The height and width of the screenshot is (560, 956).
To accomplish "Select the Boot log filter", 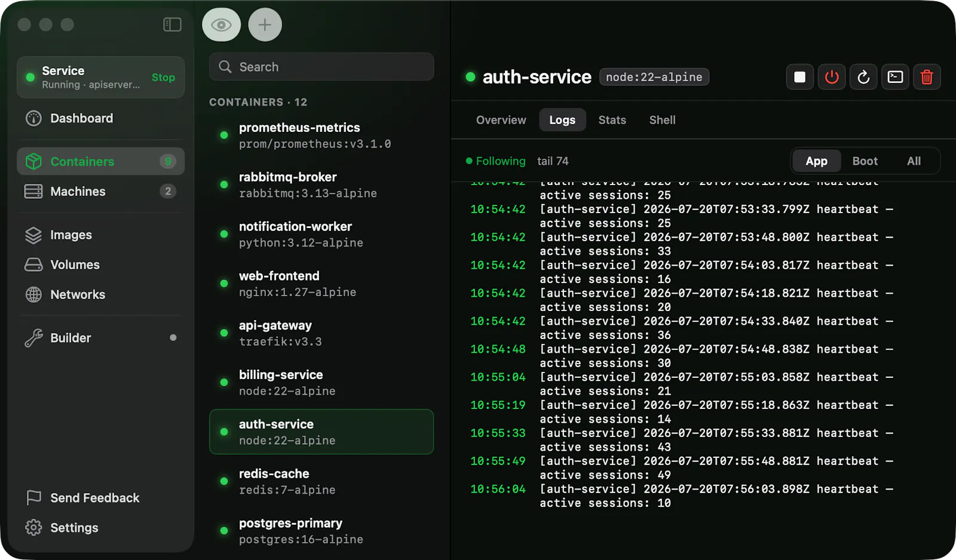I will [x=865, y=161].
